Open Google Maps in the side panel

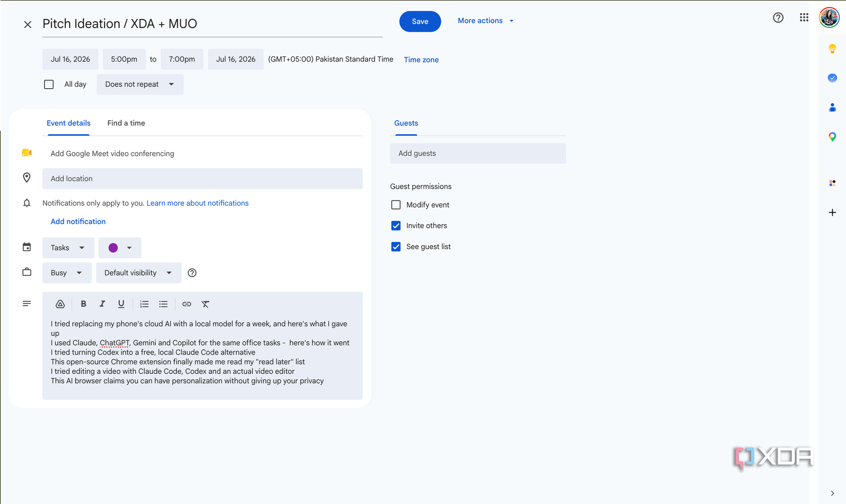point(832,136)
